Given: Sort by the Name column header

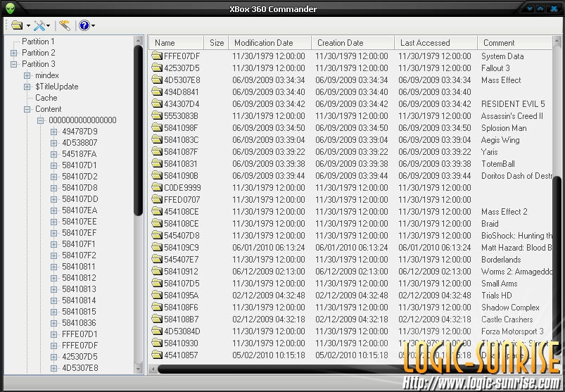Looking at the screenshot, I should [x=176, y=43].
